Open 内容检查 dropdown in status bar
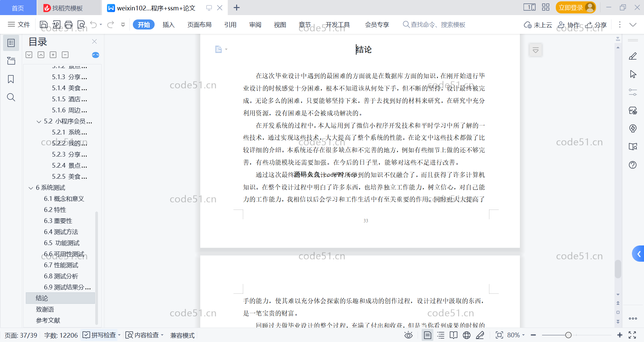The width and height of the screenshot is (644, 342). pos(144,335)
